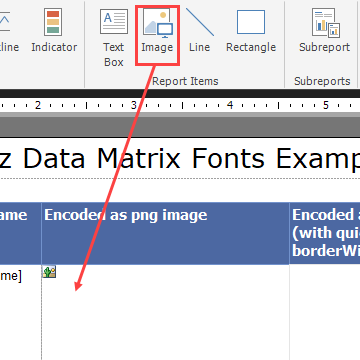Pick the Line report item

199,30
